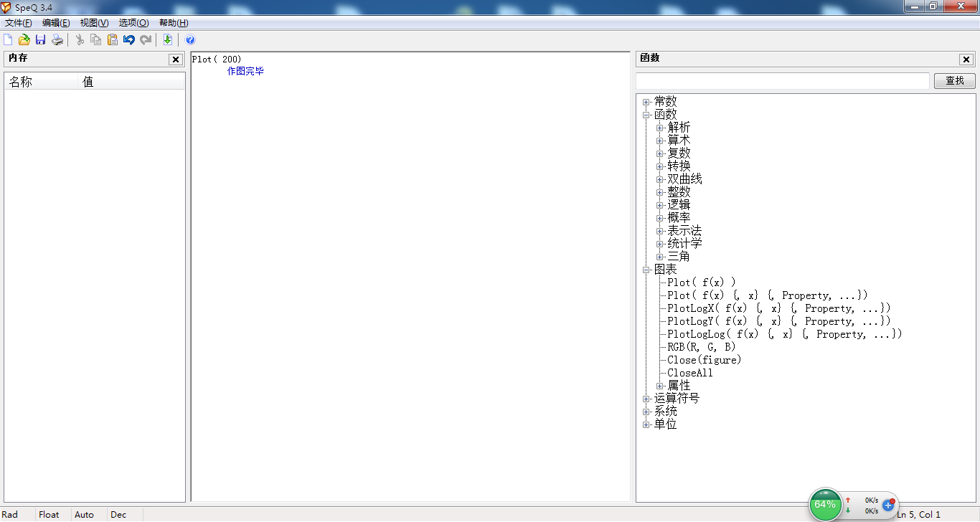Click the Ln 5, Col 1 status text
Viewport: 980px width, 522px height.
click(918, 515)
